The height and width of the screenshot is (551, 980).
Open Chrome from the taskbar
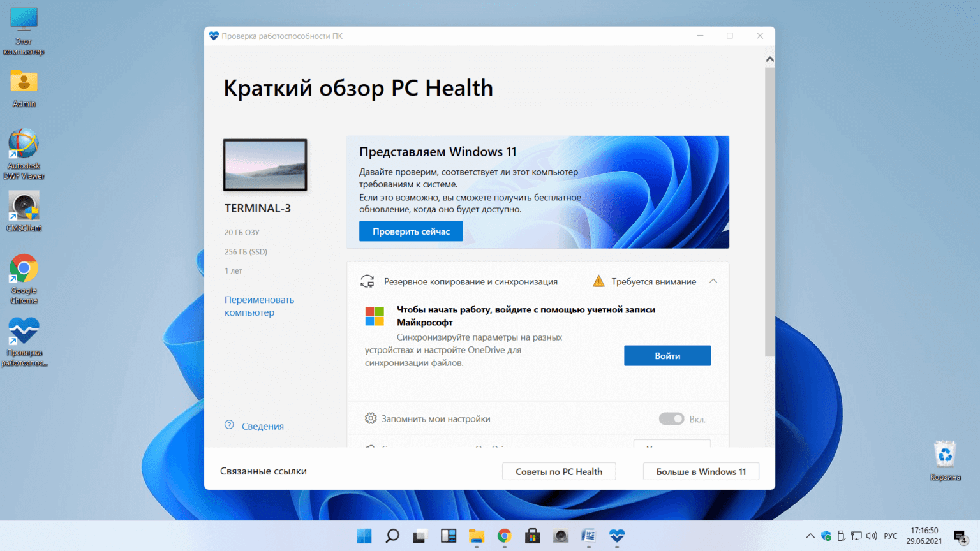(505, 536)
